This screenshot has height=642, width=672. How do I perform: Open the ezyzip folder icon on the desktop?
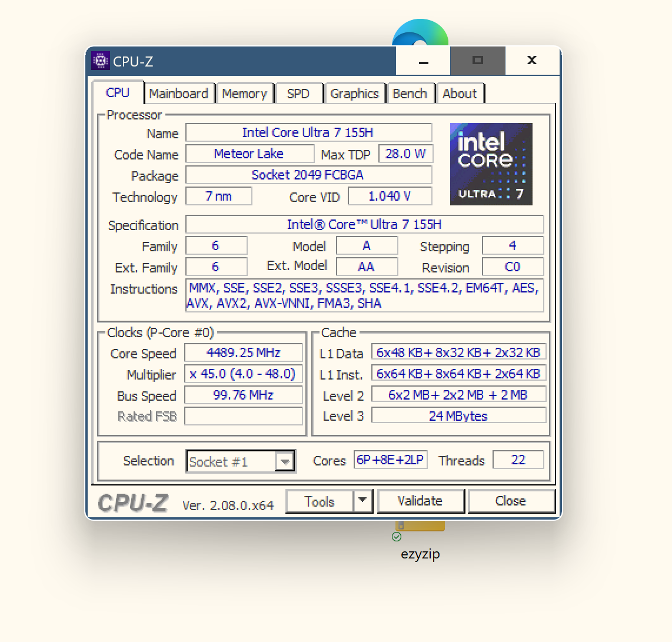(420, 525)
